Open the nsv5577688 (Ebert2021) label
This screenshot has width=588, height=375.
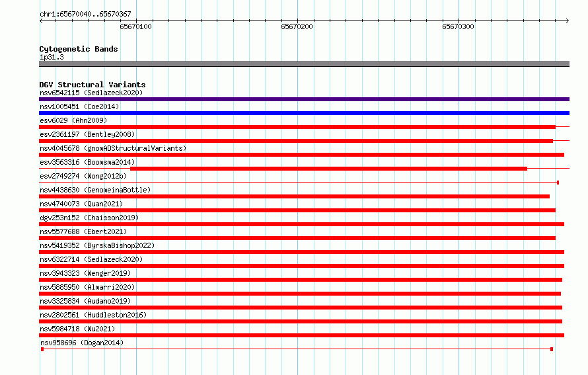coord(83,231)
